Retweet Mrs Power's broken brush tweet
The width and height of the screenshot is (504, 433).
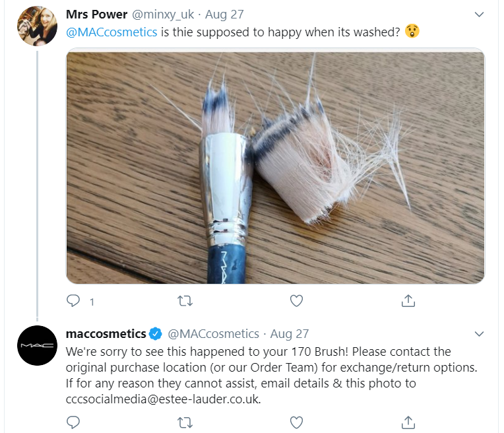(185, 301)
